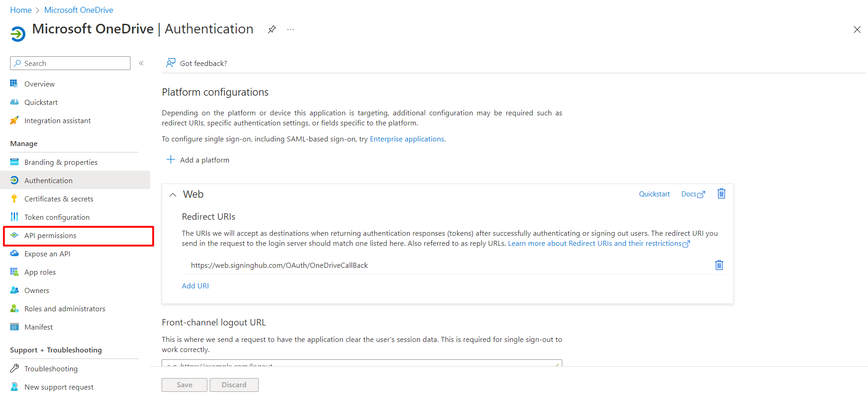
Task: Open the Web Quickstart link
Action: tap(654, 194)
